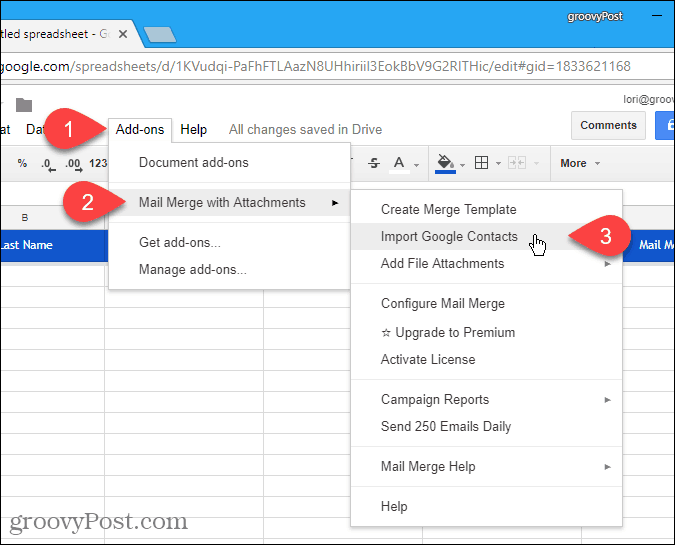Viewport: 675px width, 545px height.
Task: Open Mail Merge with Attachments submenu
Action: click(229, 202)
